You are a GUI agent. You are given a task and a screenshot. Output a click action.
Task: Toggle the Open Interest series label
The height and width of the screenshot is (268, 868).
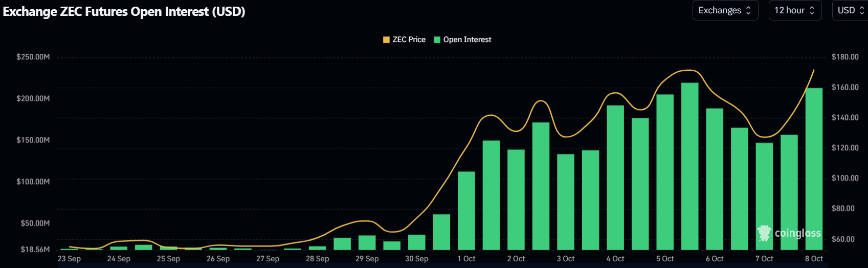click(467, 40)
